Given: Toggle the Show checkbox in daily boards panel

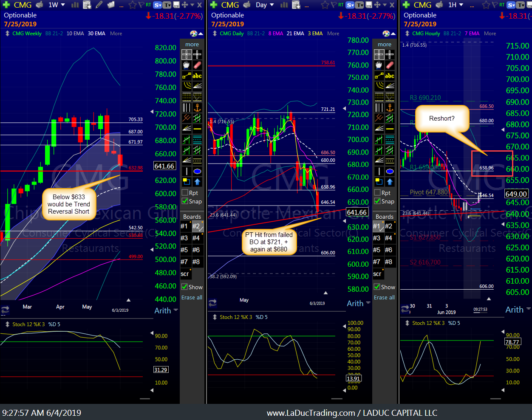Looking at the screenshot, I should pos(377,287).
